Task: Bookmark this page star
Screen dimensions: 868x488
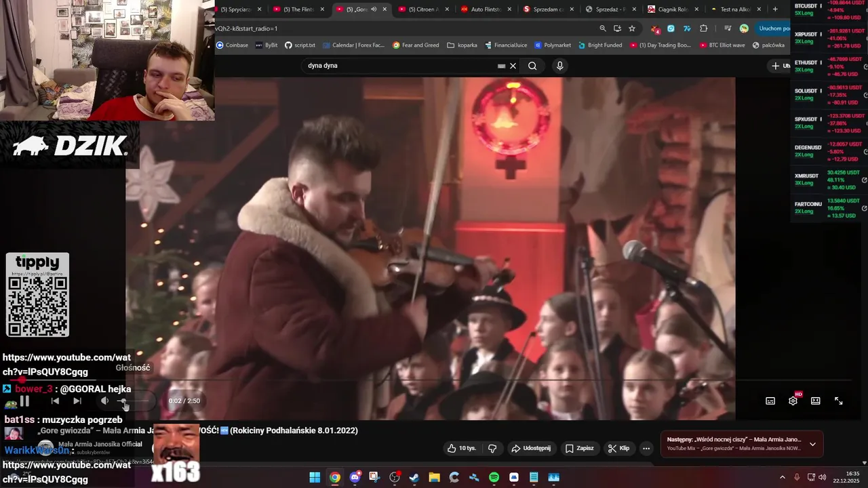Action: click(x=632, y=28)
